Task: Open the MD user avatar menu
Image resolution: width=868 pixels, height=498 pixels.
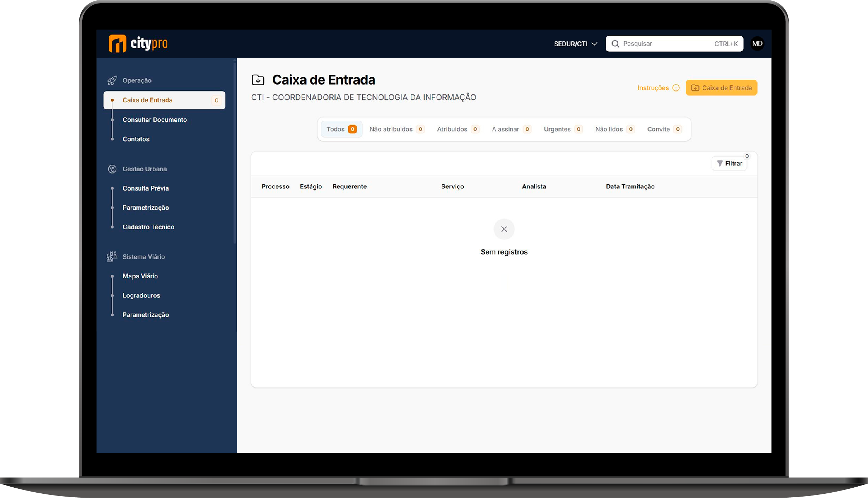Action: (757, 43)
